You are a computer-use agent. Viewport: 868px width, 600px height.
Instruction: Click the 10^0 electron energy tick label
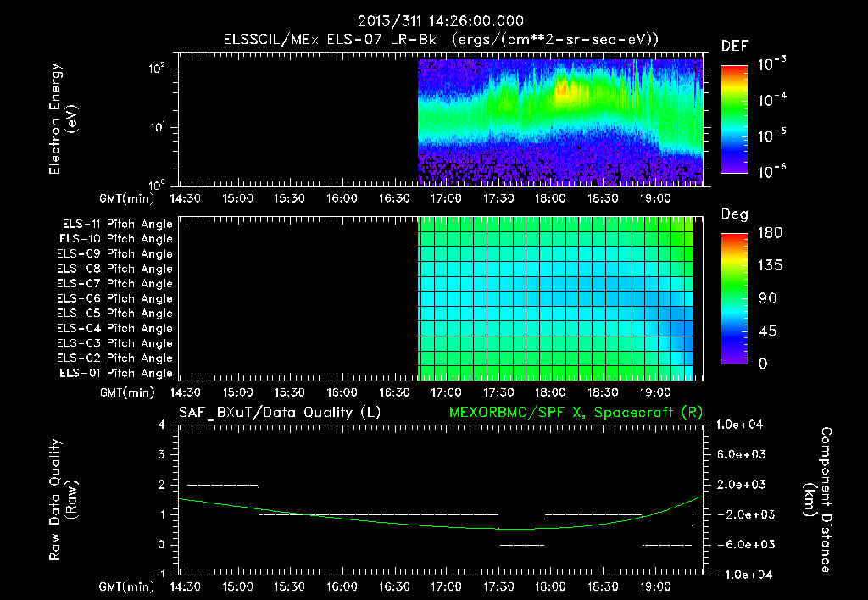click(157, 184)
